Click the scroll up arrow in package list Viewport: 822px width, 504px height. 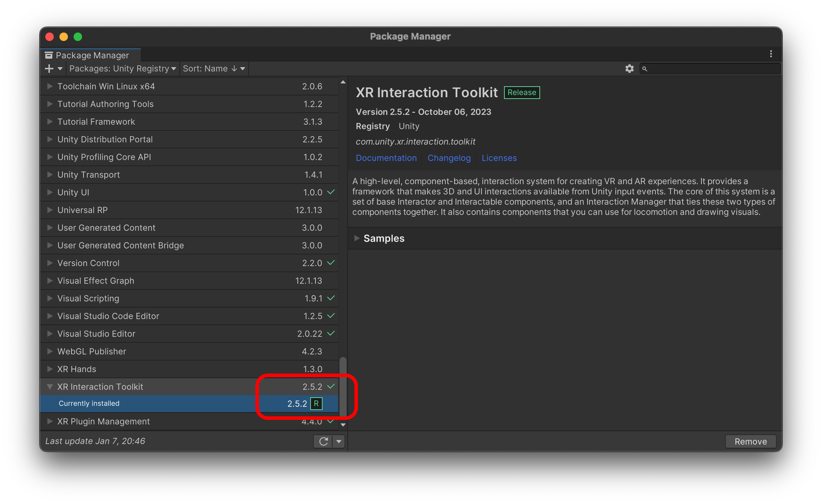click(343, 82)
